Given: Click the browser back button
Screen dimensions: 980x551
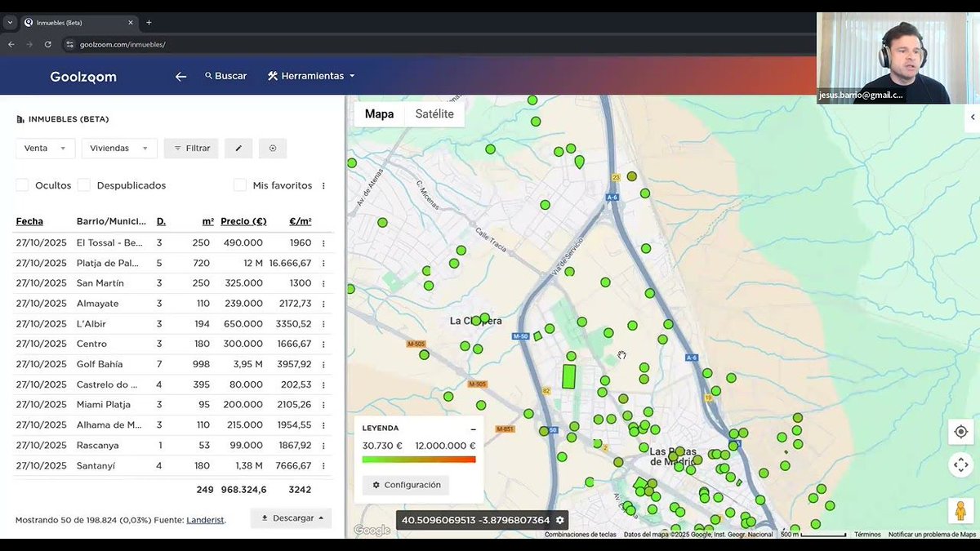Looking at the screenshot, I should (11, 44).
